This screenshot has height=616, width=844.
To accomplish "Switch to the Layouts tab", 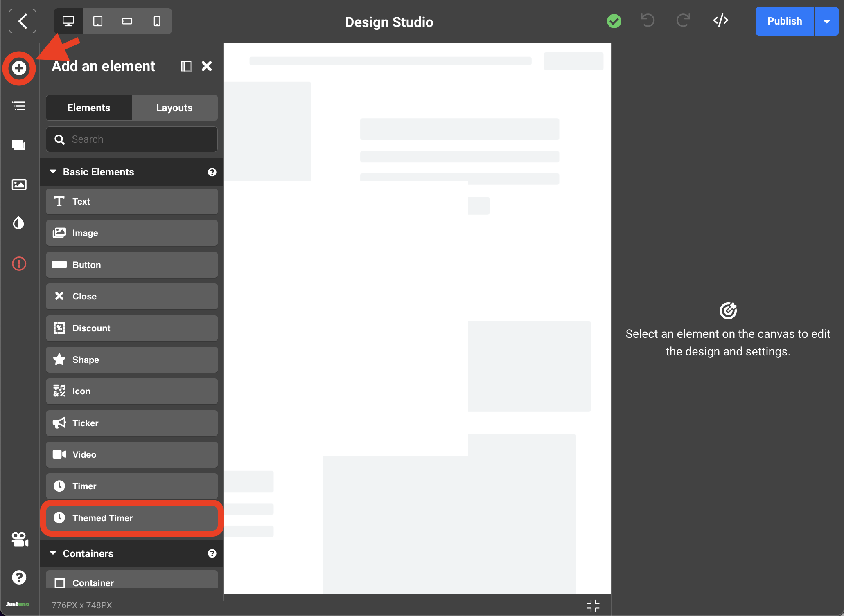I will point(174,108).
